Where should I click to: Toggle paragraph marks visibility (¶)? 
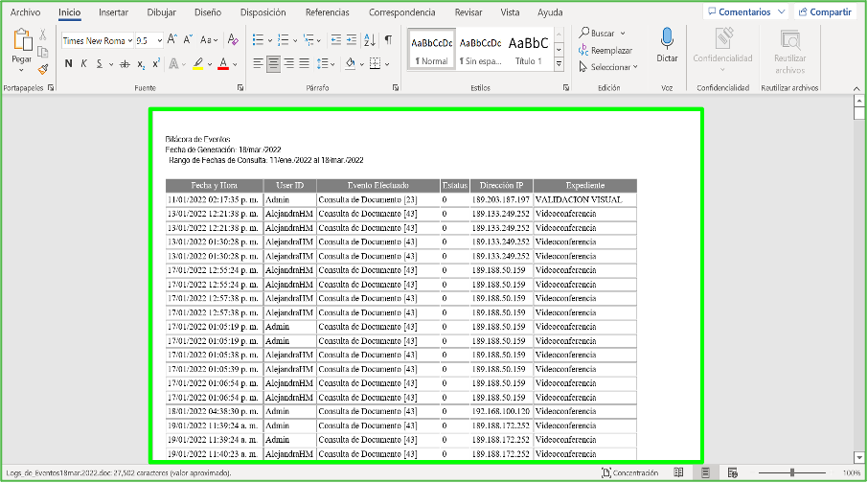[387, 40]
